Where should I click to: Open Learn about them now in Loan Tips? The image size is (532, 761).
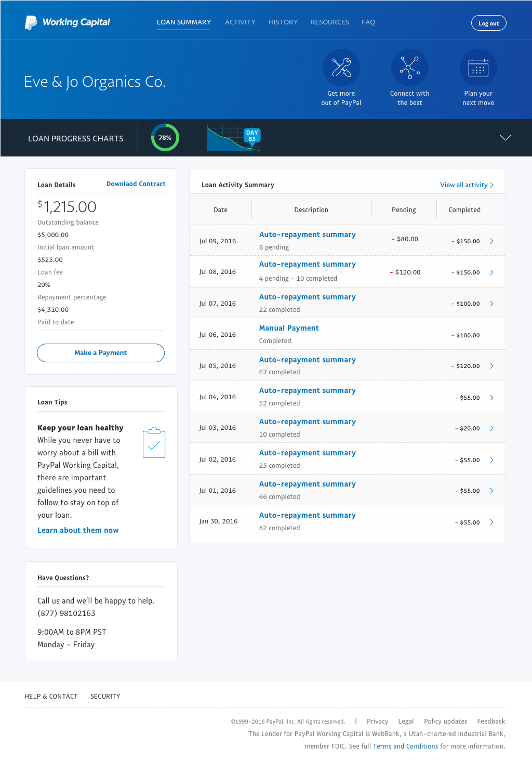pyautogui.click(x=78, y=530)
